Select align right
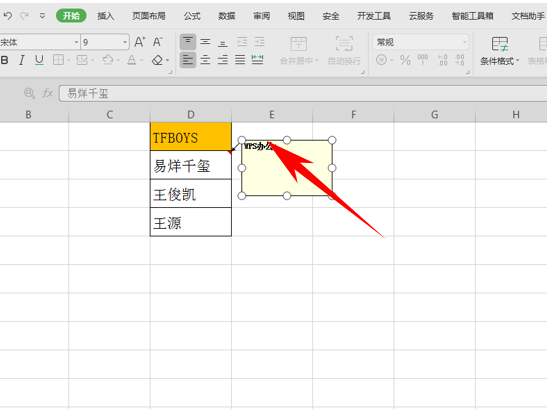 click(223, 60)
